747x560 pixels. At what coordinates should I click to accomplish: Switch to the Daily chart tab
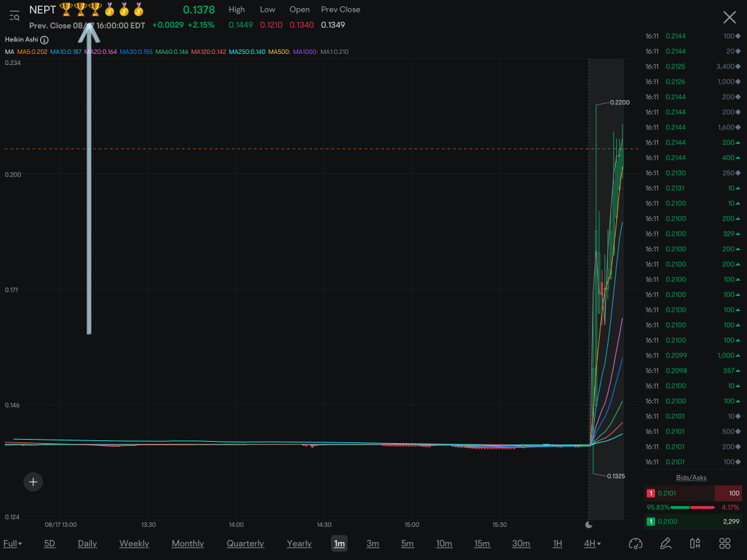click(x=87, y=543)
